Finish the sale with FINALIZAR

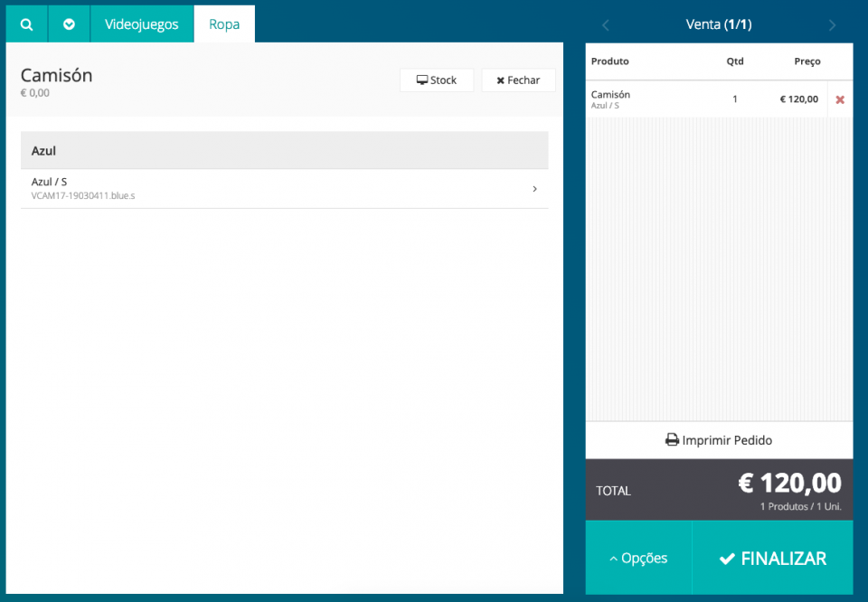[772, 558]
